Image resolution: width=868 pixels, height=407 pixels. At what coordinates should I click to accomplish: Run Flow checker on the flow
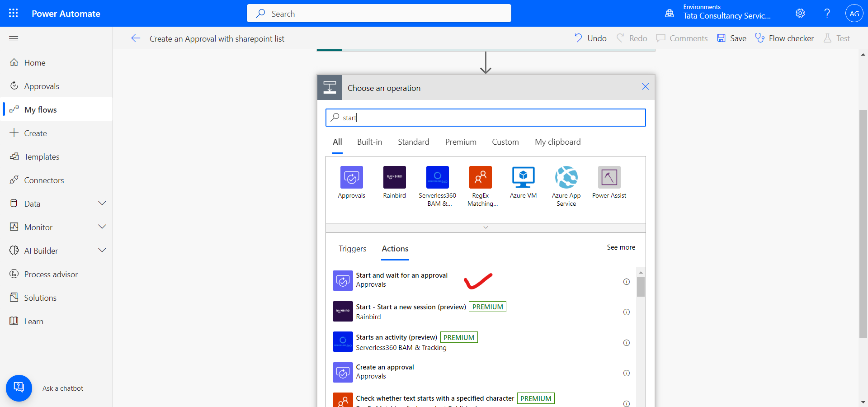784,38
